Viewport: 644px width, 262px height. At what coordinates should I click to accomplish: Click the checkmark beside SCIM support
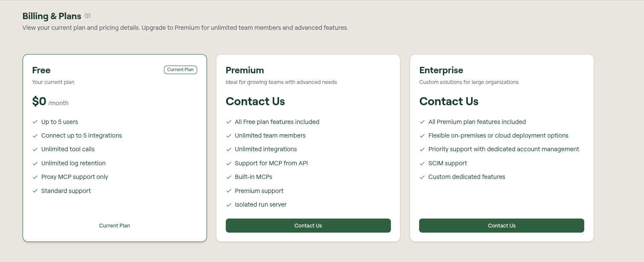423,163
